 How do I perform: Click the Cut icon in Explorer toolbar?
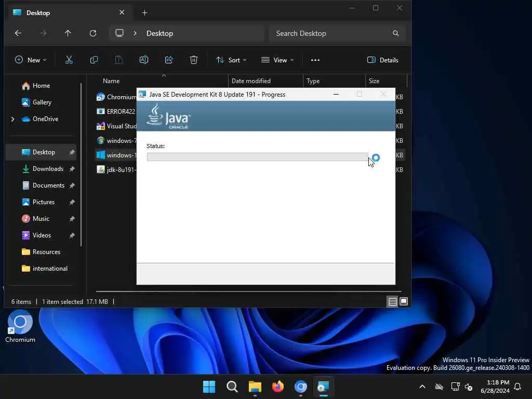pyautogui.click(x=69, y=60)
